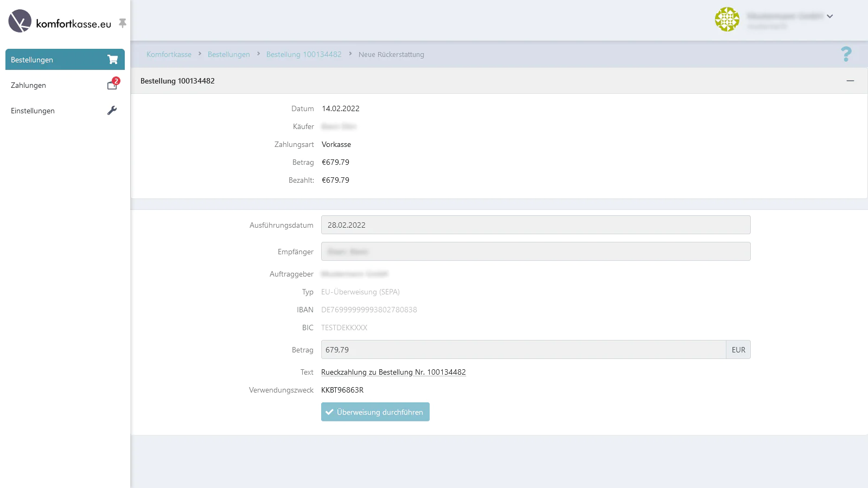Click the wrench icon for Einstellungen

pyautogui.click(x=112, y=111)
